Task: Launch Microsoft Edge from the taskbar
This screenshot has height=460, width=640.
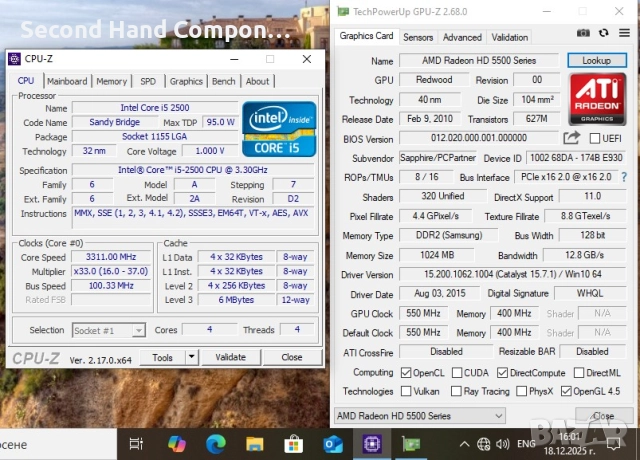Action: point(216,444)
